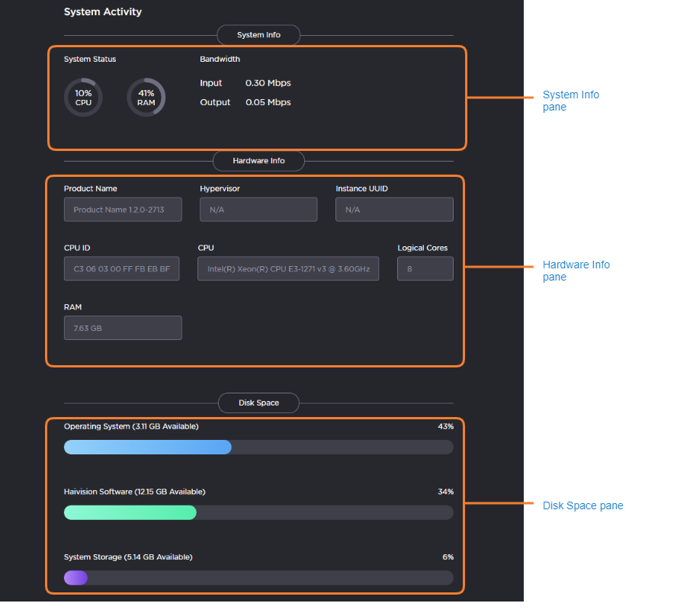
Task: Select the Disk Space section pill
Action: (258, 403)
